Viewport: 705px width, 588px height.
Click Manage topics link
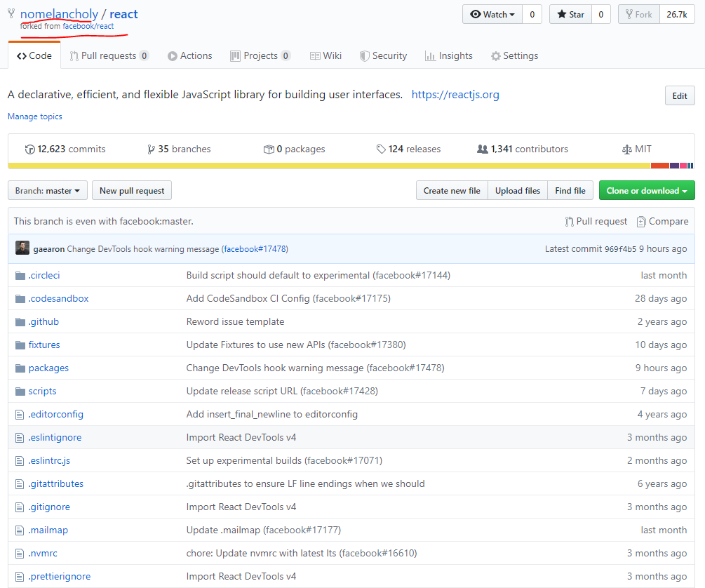tap(35, 116)
